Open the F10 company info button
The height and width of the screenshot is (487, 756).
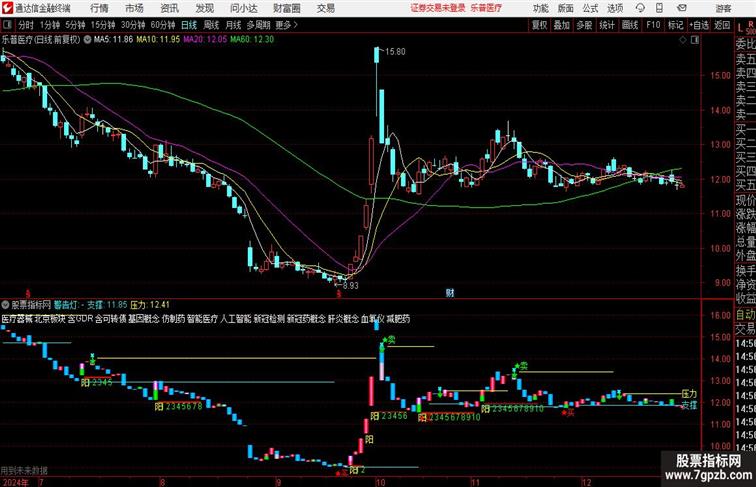click(653, 25)
